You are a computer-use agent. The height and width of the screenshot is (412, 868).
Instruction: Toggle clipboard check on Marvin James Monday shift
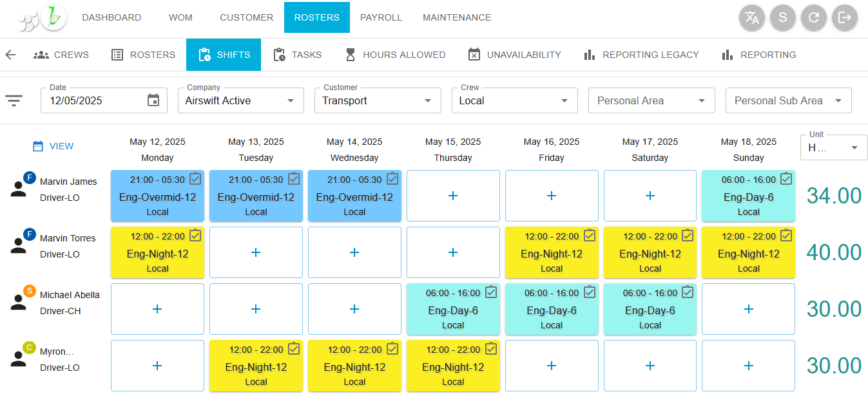point(195,179)
